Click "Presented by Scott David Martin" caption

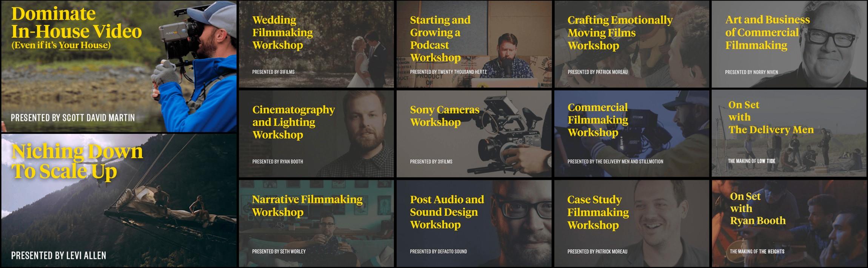pyautogui.click(x=73, y=118)
